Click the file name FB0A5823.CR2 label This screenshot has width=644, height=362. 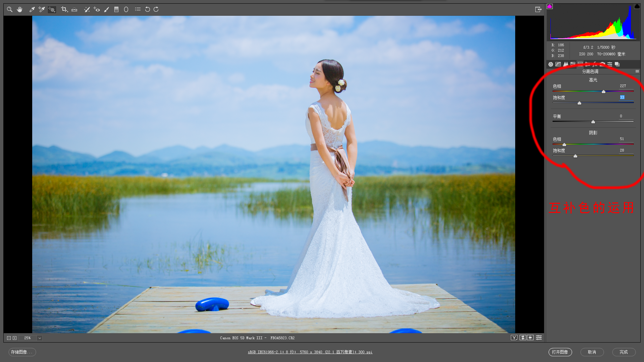click(x=282, y=338)
